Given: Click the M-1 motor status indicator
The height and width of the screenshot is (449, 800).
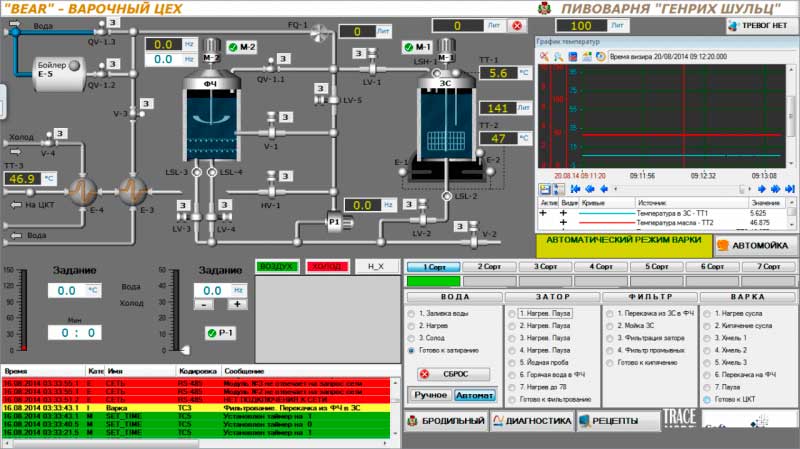Looking at the screenshot, I should pos(417,47).
